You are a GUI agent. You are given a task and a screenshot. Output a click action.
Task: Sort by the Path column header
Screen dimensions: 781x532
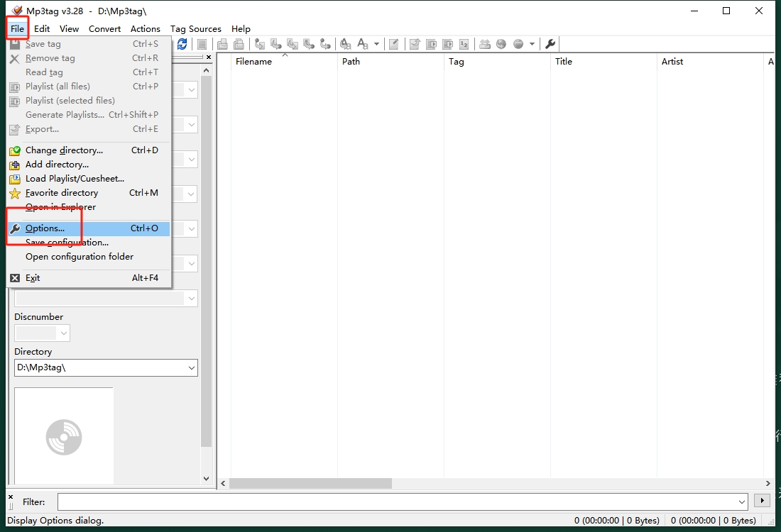[x=390, y=62]
